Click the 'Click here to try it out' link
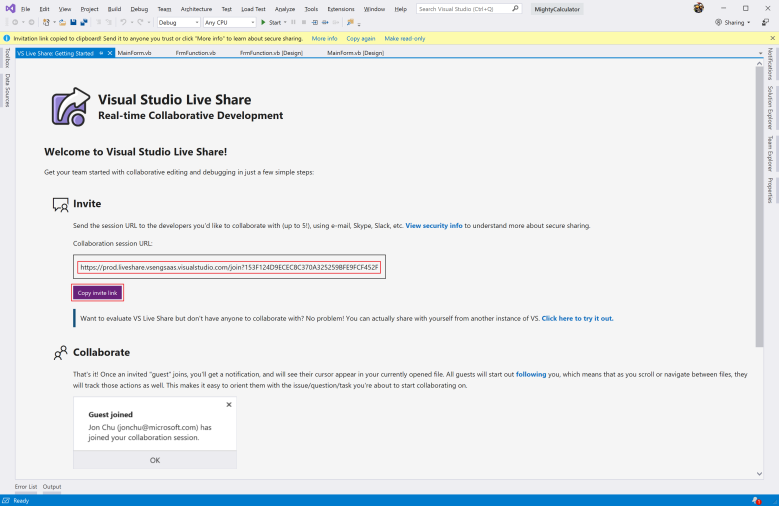Image resolution: width=779 pixels, height=506 pixels. (577, 318)
